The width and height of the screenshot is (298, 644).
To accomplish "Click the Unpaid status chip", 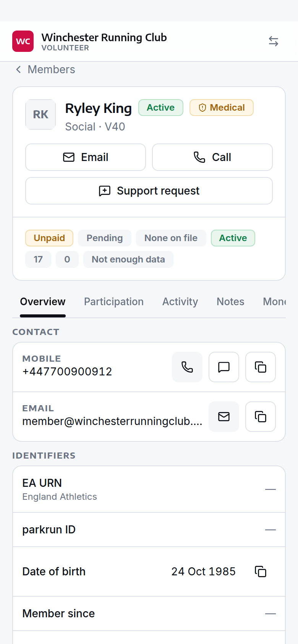I will (x=49, y=238).
